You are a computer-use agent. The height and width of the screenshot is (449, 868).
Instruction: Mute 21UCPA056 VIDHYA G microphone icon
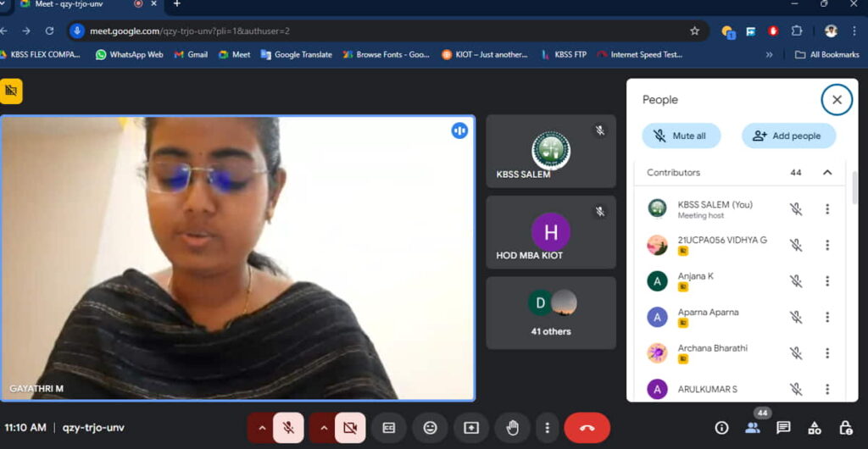tap(795, 245)
